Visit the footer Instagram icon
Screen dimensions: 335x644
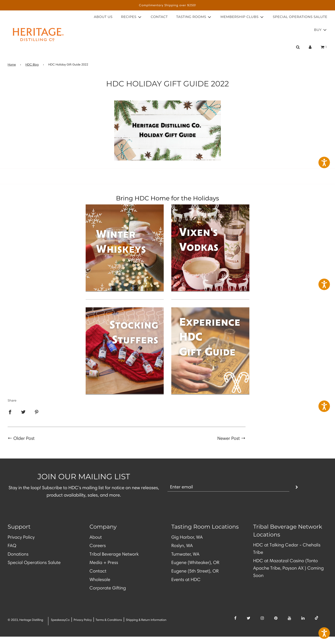[262, 618]
